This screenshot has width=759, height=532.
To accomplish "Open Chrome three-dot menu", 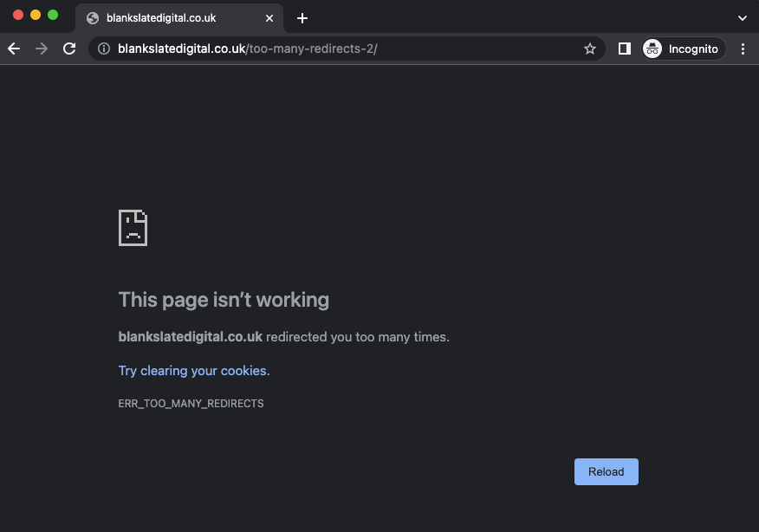I will point(743,49).
